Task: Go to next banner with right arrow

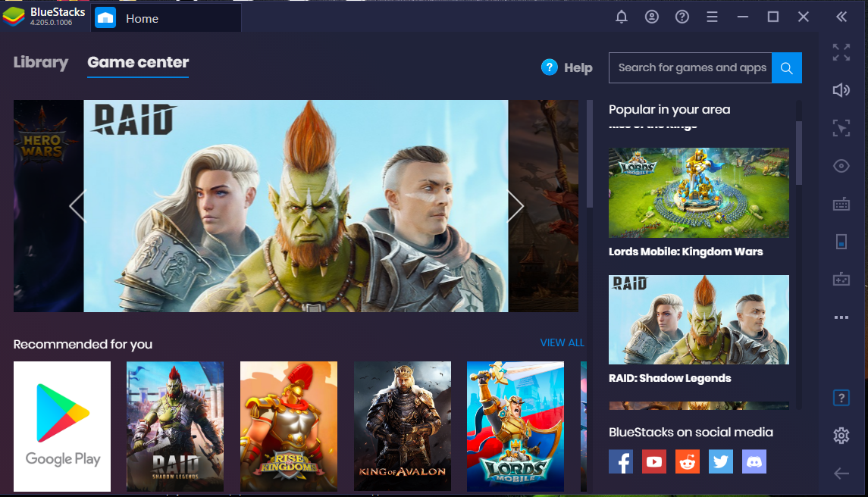Action: pos(515,206)
